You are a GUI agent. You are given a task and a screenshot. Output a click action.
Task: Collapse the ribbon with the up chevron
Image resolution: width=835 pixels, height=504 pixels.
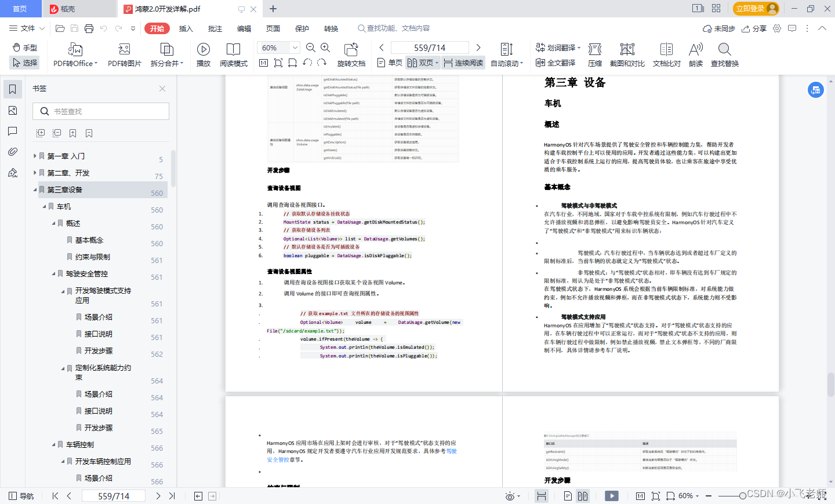(x=822, y=28)
